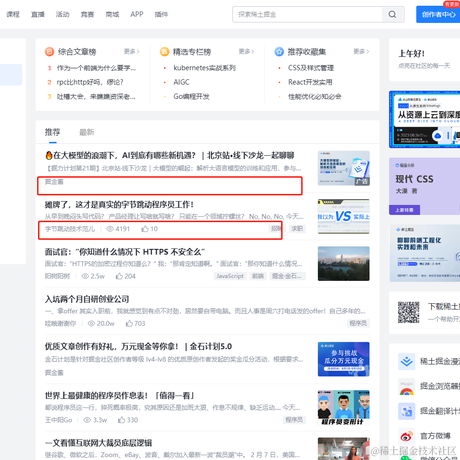The height and width of the screenshot is (460, 460).
Task: Click the thumbs-up icon beside 330
Action: click(122, 420)
